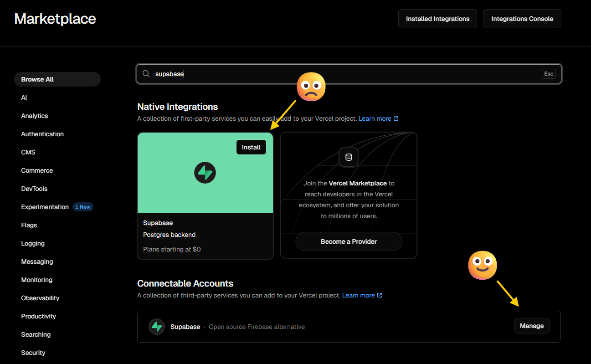The height and width of the screenshot is (364, 591).
Task: Click the external link icon after Connectable Accounts Learn more
Action: coord(380,295)
